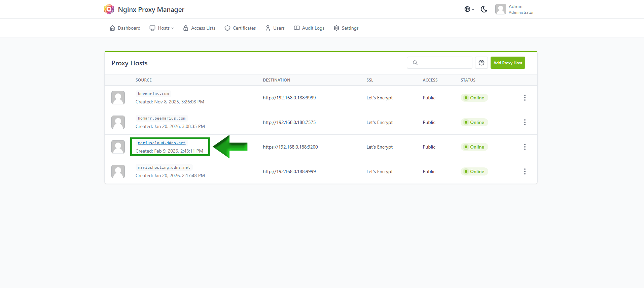Click the SOURCE column header
Viewport: 644px width, 288px height.
pos(144,80)
